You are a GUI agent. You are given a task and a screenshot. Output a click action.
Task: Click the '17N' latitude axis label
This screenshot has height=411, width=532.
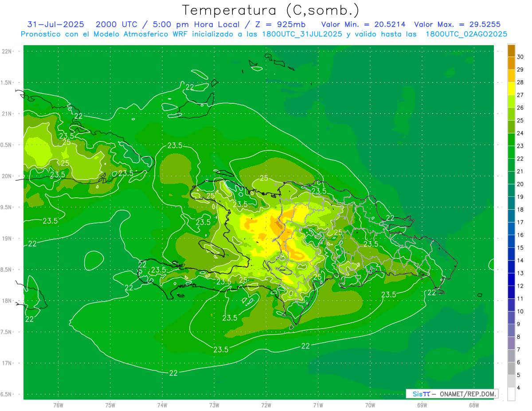pyautogui.click(x=7, y=363)
